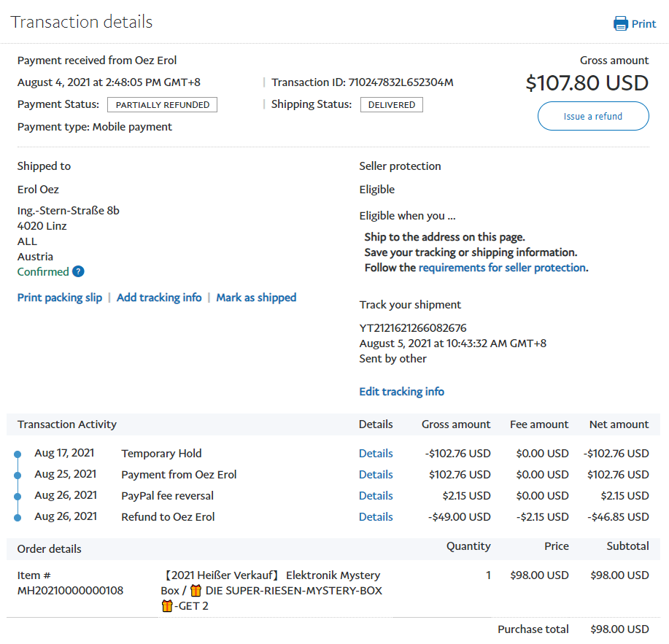Click the Aug 17 timeline dot

18,454
